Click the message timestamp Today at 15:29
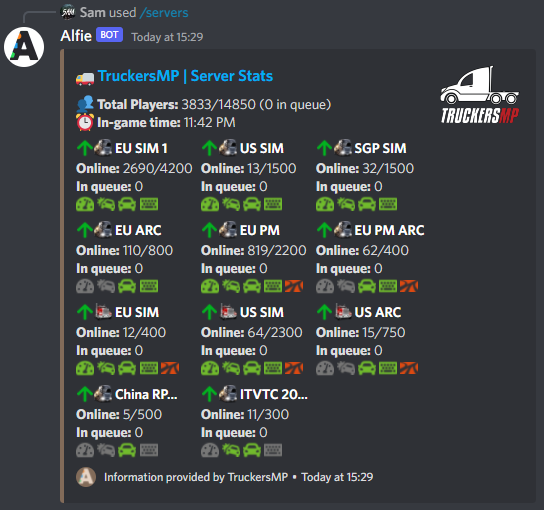 point(167,37)
